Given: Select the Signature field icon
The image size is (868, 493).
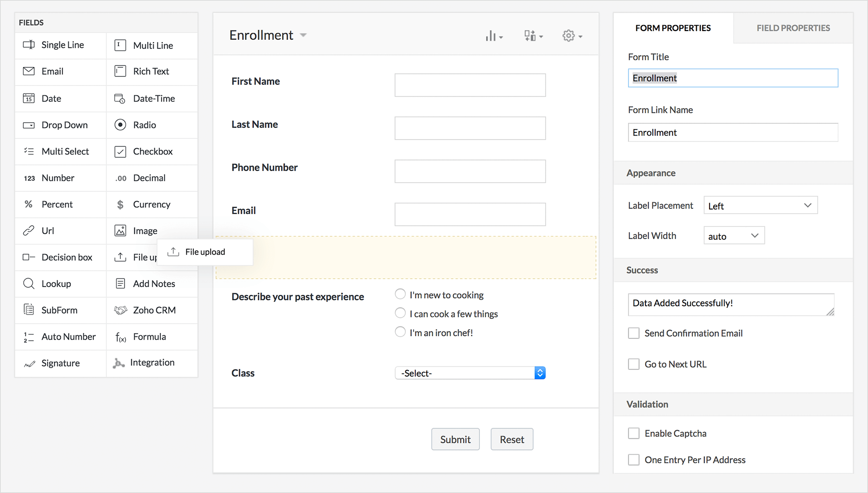Looking at the screenshot, I should pos(29,363).
